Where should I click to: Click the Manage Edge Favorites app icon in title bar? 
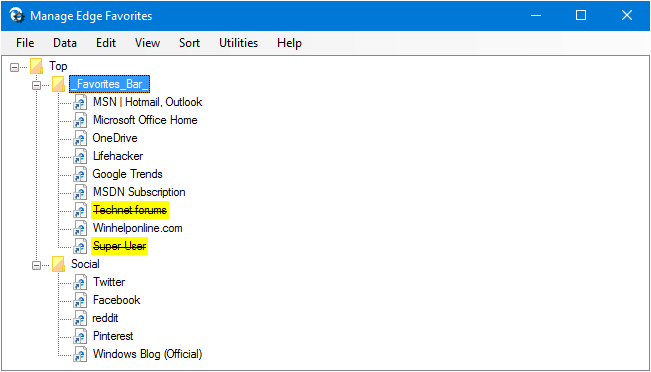16,16
